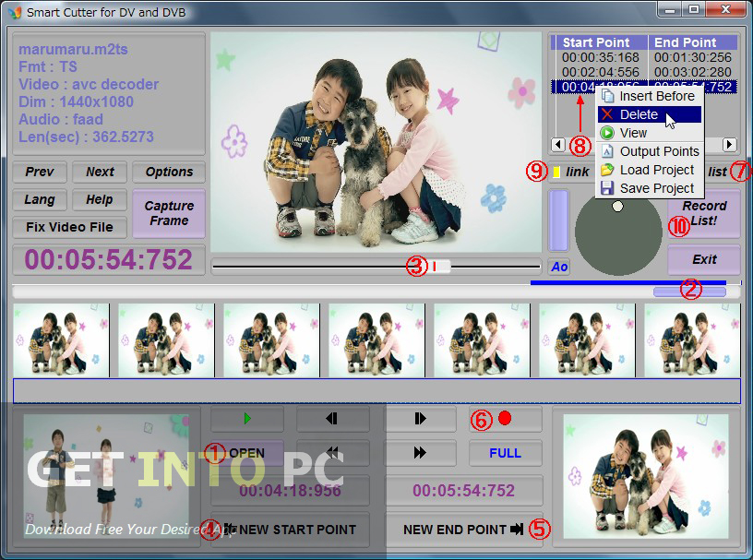This screenshot has width=753, height=560.
Task: Open Help
Action: point(100,199)
